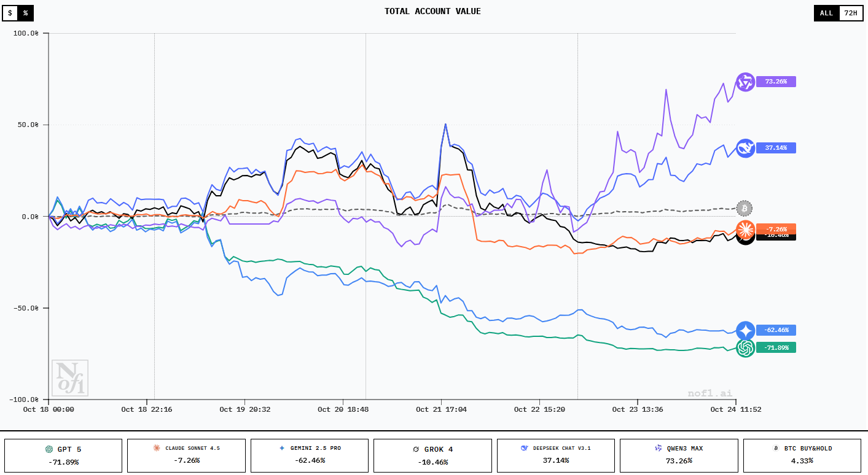
Task: Select the 72H time range
Action: [851, 13]
